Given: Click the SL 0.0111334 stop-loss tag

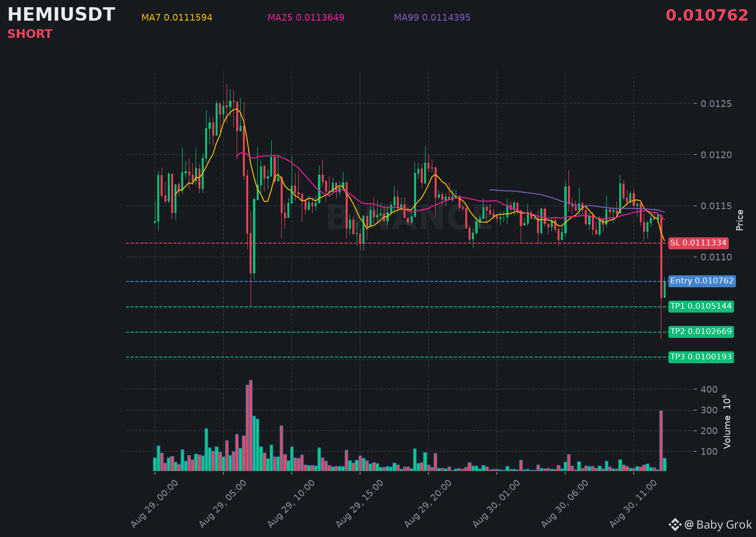Looking at the screenshot, I should (699, 243).
